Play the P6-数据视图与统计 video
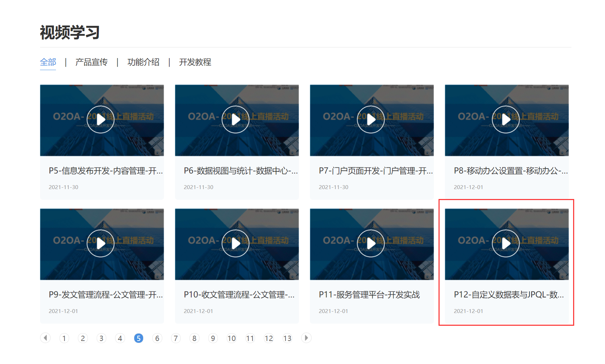 tap(236, 120)
